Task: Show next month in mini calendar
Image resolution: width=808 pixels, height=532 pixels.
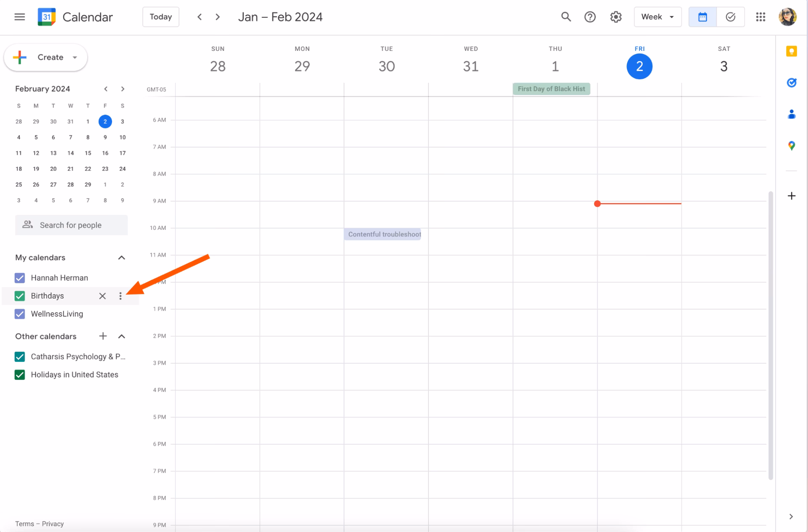Action: click(x=122, y=89)
